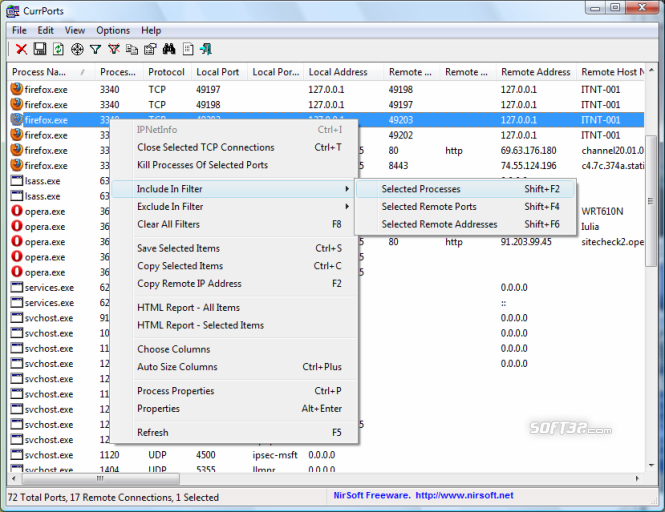This screenshot has height=512, width=665.
Task: Open advanced filters via funnel icon
Action: tap(95, 50)
